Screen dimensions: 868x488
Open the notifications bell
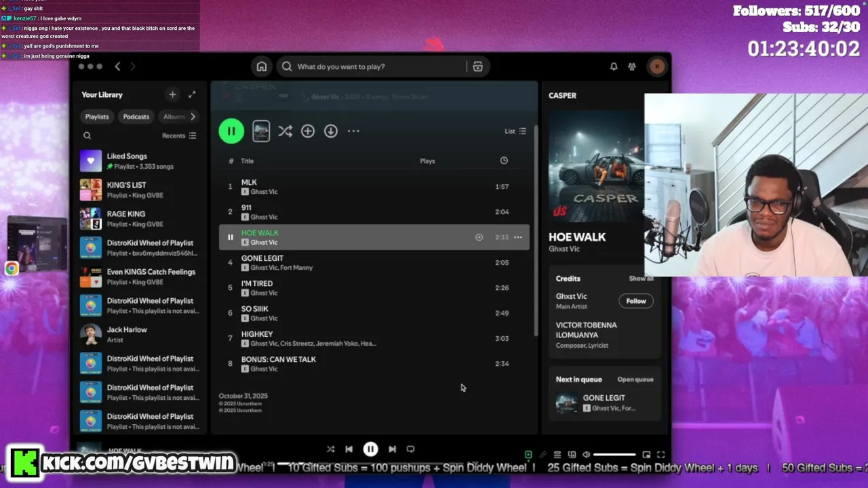coord(613,66)
